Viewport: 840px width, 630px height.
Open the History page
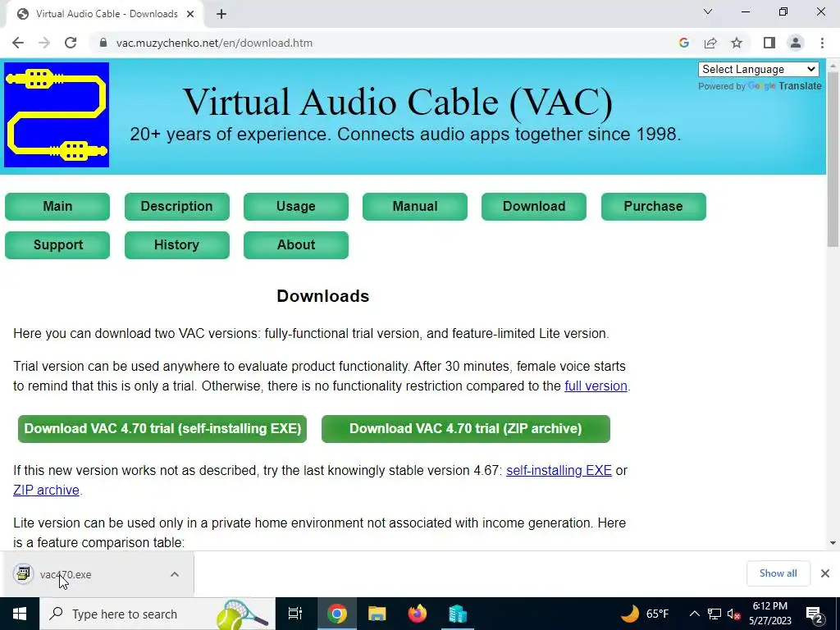pos(177,244)
